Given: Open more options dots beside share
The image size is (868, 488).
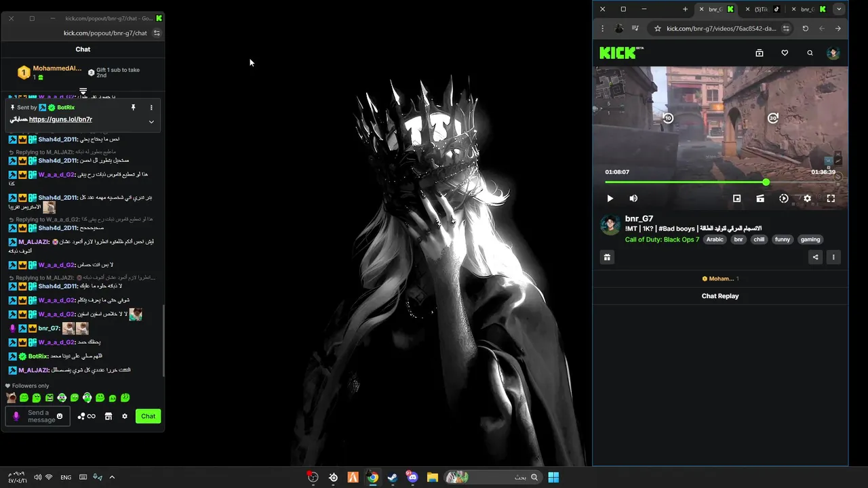Looking at the screenshot, I should click(833, 257).
